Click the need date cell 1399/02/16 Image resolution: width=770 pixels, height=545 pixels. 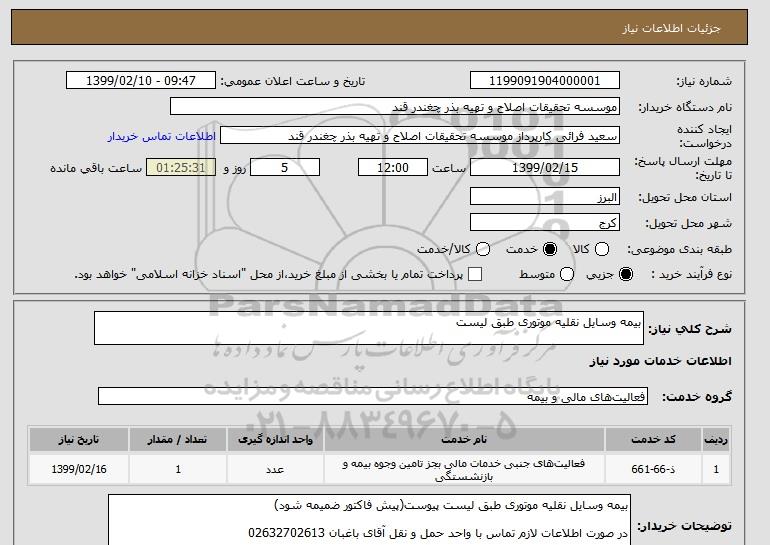(79, 469)
